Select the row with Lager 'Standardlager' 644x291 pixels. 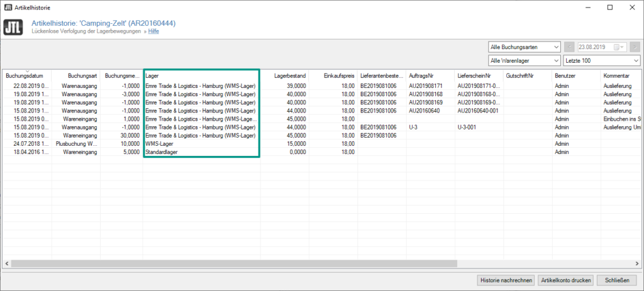coord(201,151)
